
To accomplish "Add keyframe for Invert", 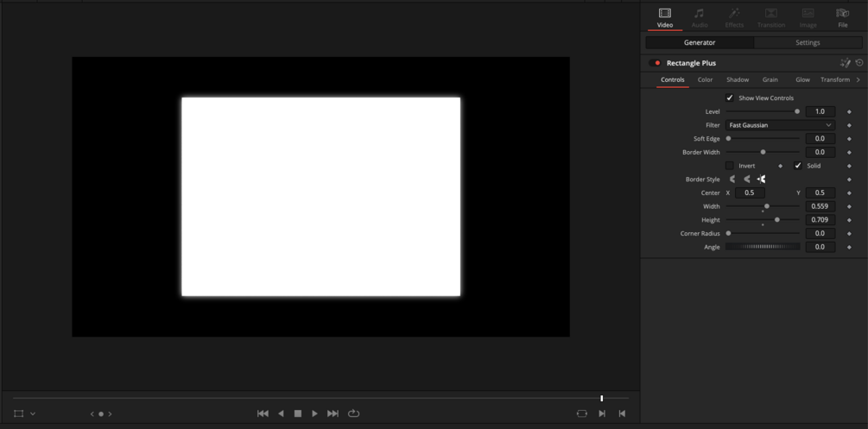I will 781,166.
